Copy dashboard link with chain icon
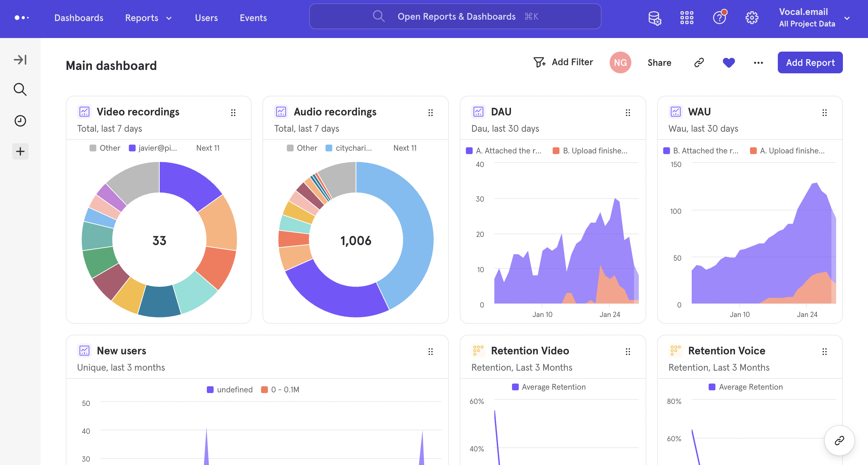Screen dimensions: 868x465 click(x=699, y=62)
